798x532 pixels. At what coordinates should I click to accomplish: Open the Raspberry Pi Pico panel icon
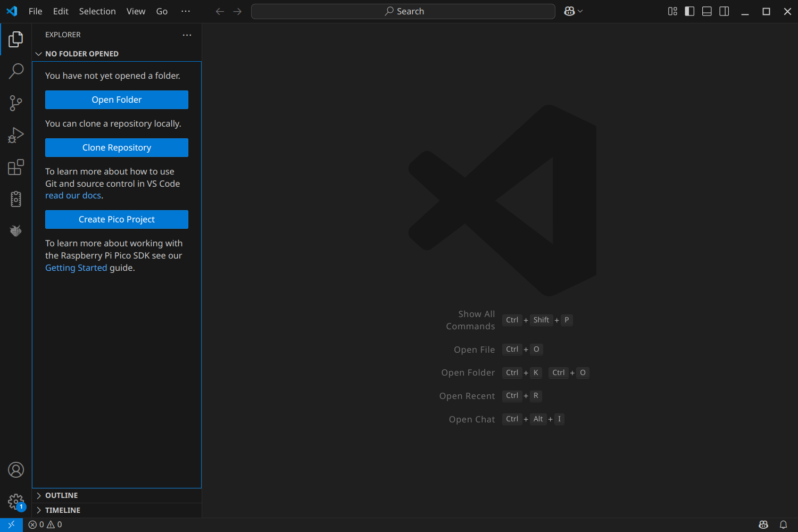coord(16,231)
